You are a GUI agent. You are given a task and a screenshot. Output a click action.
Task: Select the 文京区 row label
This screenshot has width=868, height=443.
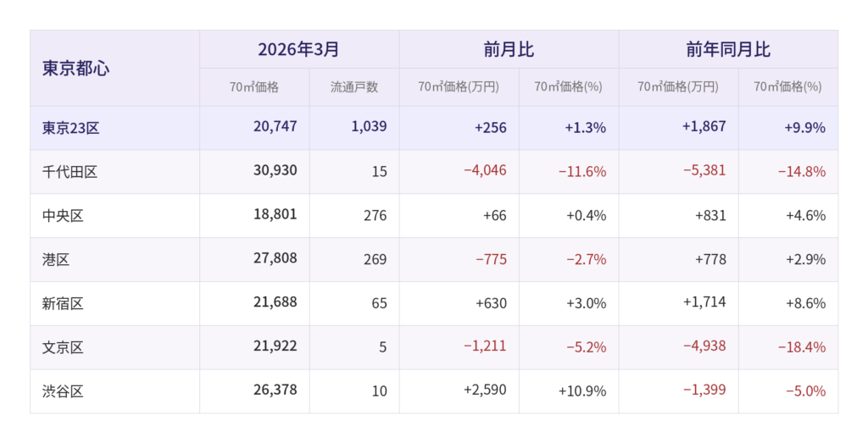63,347
